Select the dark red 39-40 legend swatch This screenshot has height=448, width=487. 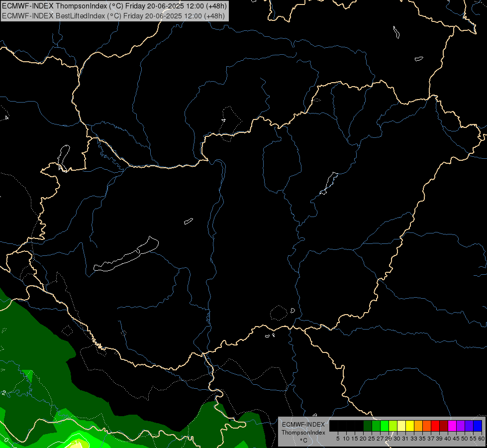[x=444, y=426]
